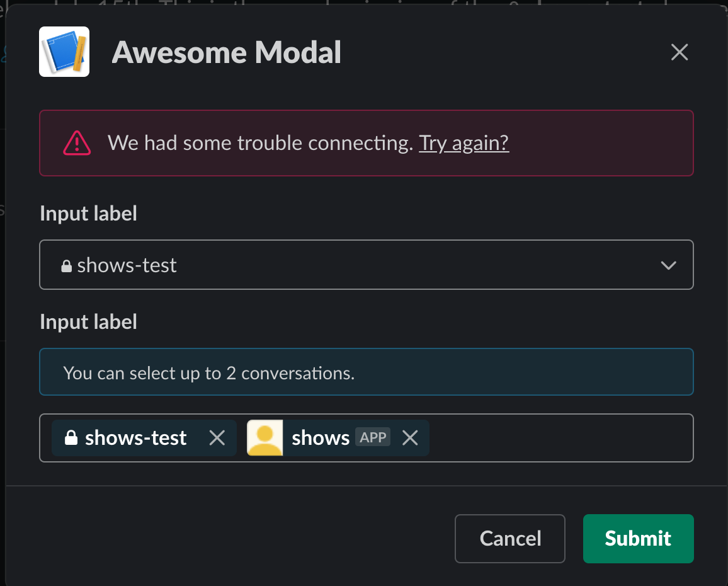Click the select up to 2 conversations notice
This screenshot has height=586, width=728.
[367, 372]
